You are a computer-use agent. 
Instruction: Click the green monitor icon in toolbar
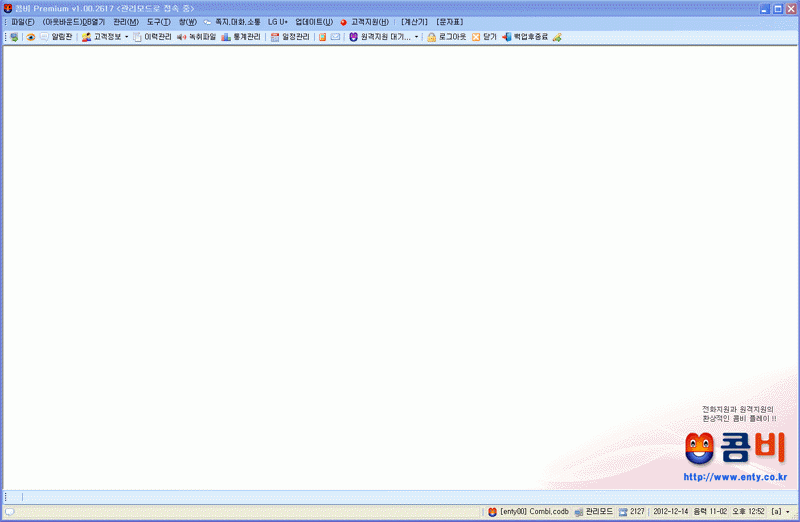(x=14, y=37)
